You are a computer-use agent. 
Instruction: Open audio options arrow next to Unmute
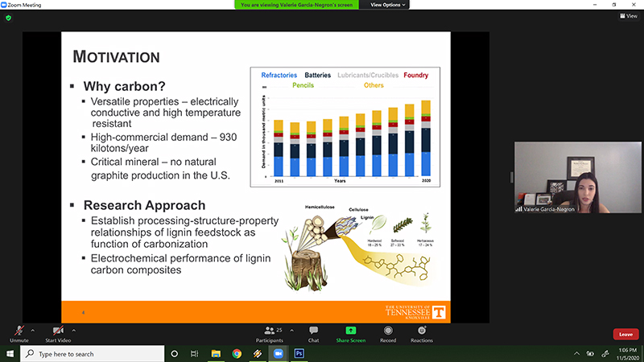click(x=33, y=331)
